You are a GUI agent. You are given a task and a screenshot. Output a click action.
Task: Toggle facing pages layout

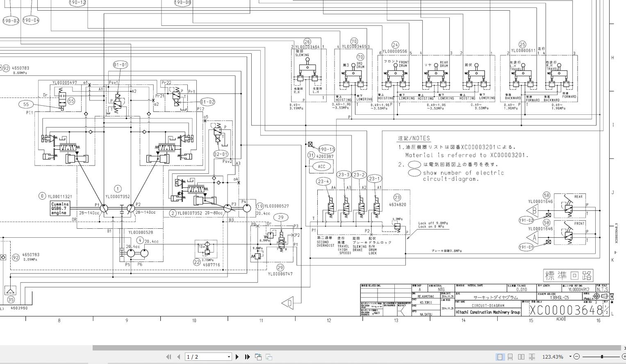point(521,357)
